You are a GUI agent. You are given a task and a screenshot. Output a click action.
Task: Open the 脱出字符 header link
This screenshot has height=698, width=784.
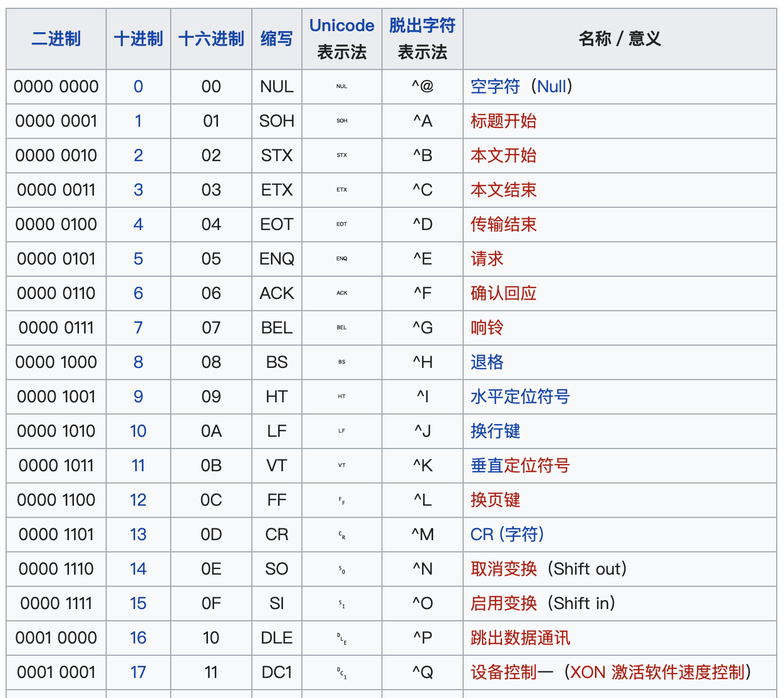click(423, 26)
